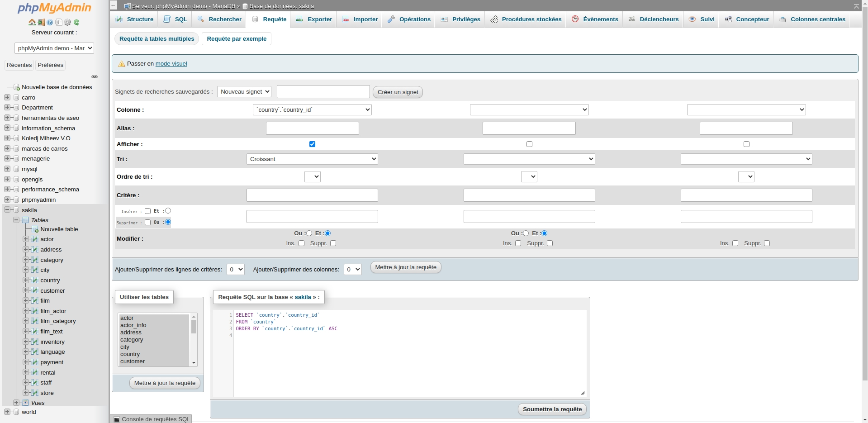Tick the Insérer criteria row checkbox
The height and width of the screenshot is (423, 868).
pyautogui.click(x=147, y=211)
